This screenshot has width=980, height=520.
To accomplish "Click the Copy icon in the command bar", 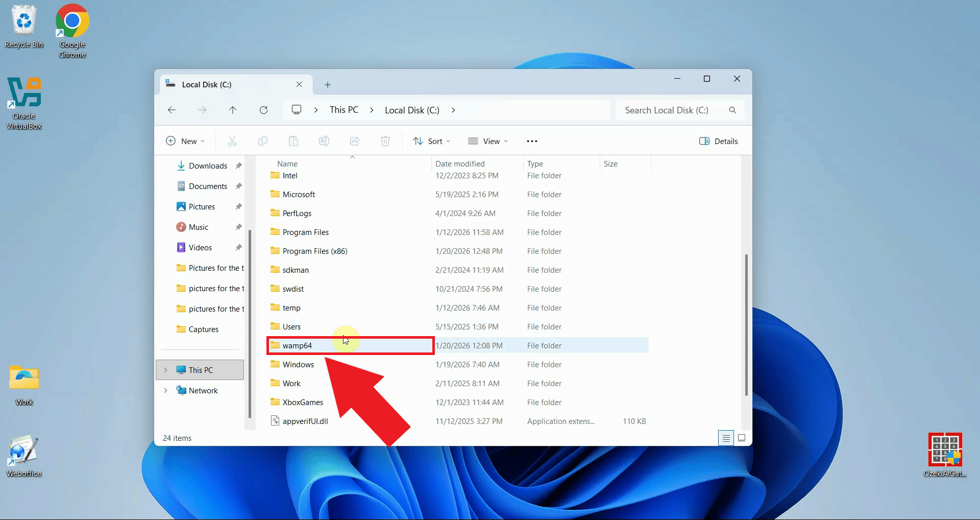I will click(263, 141).
